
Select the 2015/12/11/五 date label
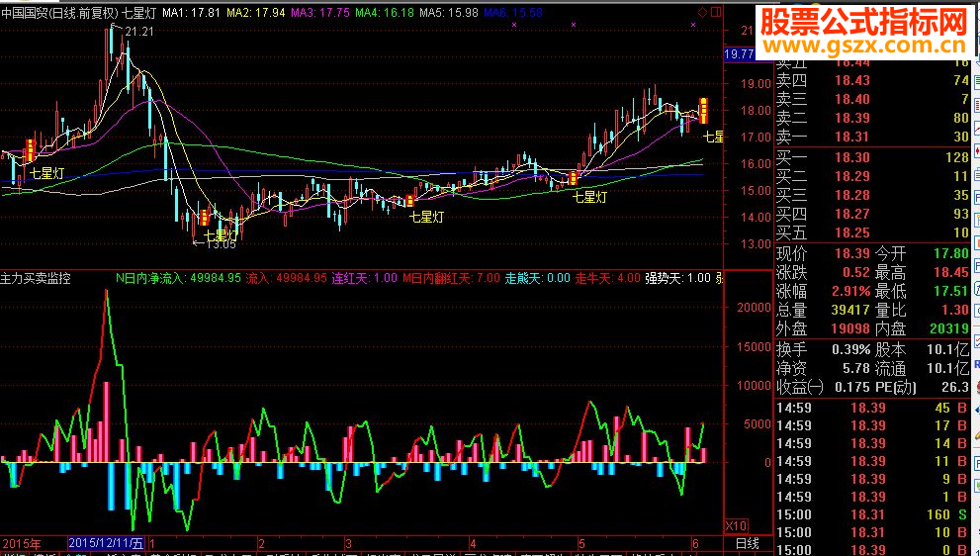pyautogui.click(x=106, y=543)
